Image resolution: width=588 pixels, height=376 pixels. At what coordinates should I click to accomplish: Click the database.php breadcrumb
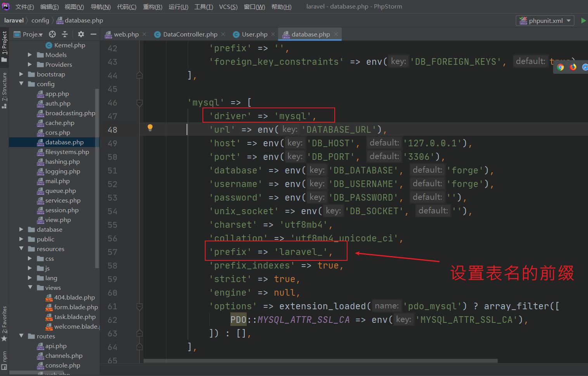(x=80, y=20)
